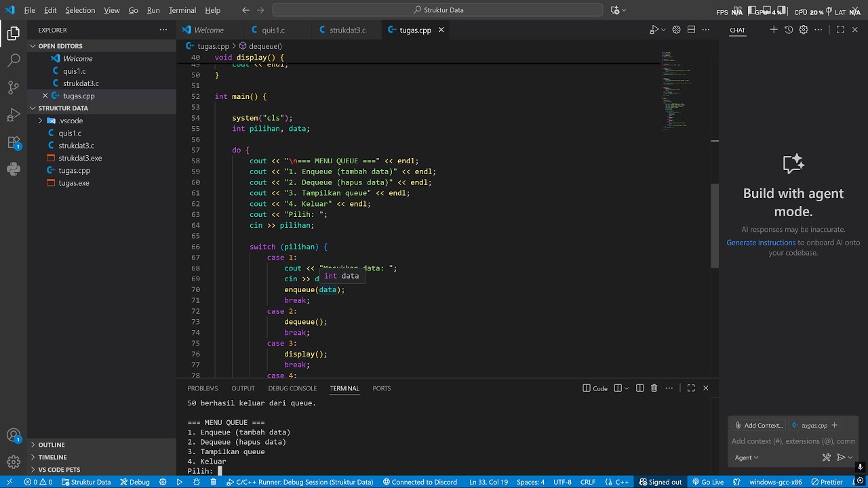
Task: Click Signed out status item
Action: click(x=660, y=482)
